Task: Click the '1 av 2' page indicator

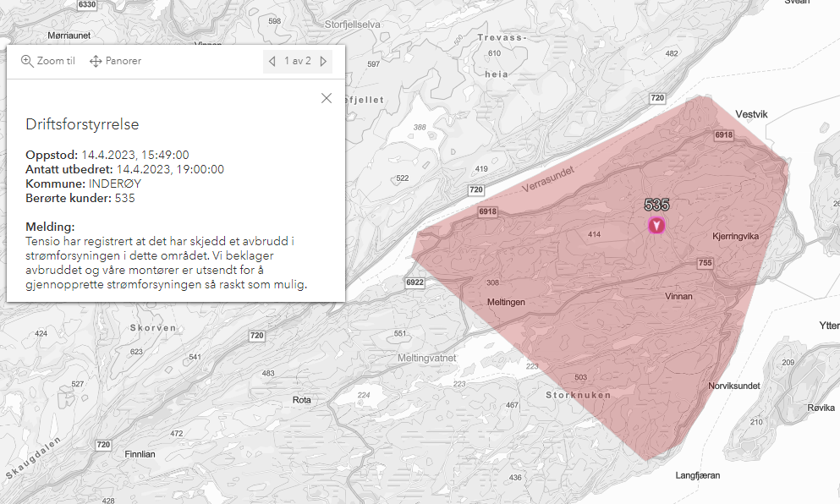Action: (297, 61)
